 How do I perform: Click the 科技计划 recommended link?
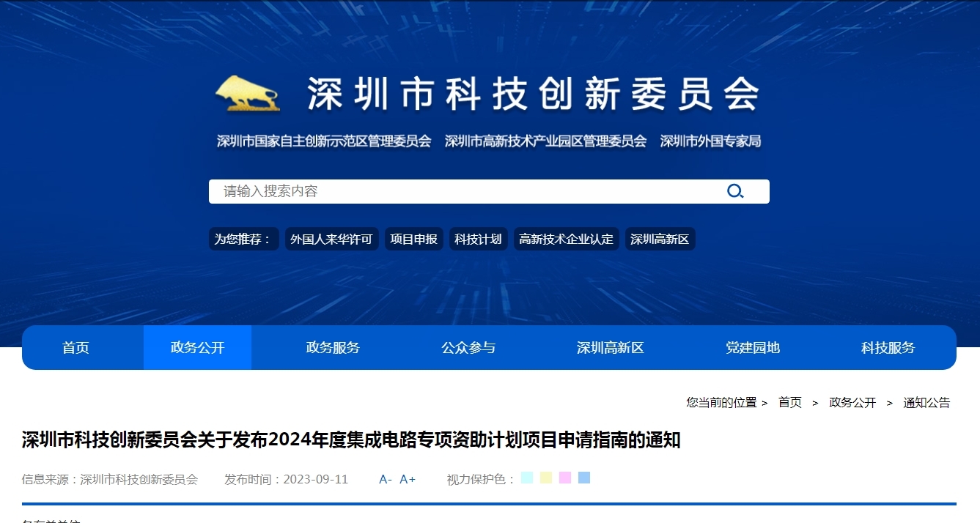tap(478, 239)
